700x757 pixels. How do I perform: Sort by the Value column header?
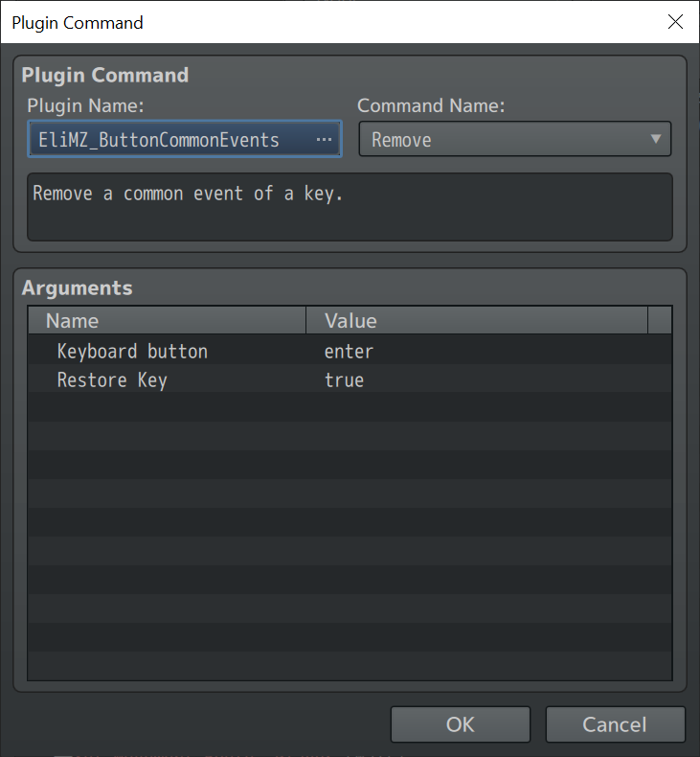coord(477,320)
